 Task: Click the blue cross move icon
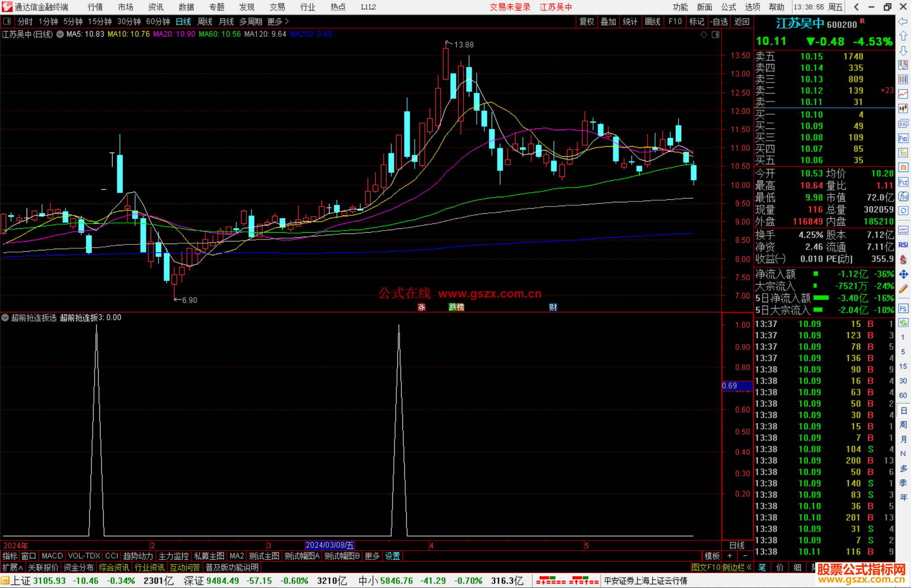[903, 274]
